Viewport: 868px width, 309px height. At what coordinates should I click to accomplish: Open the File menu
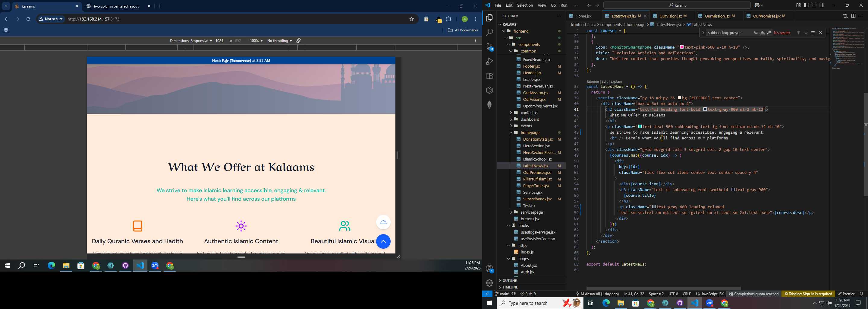tap(498, 5)
